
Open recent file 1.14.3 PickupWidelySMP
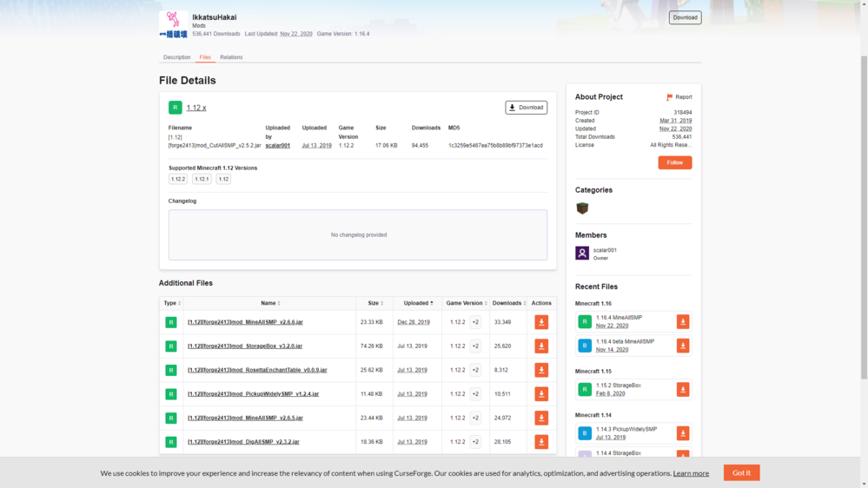[x=626, y=429]
